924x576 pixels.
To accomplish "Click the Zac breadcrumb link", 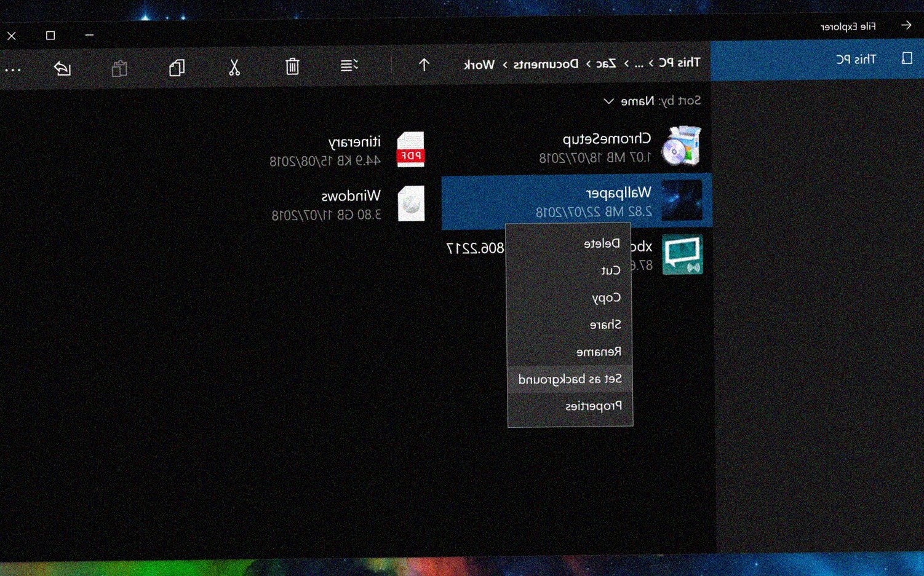I will tap(606, 63).
